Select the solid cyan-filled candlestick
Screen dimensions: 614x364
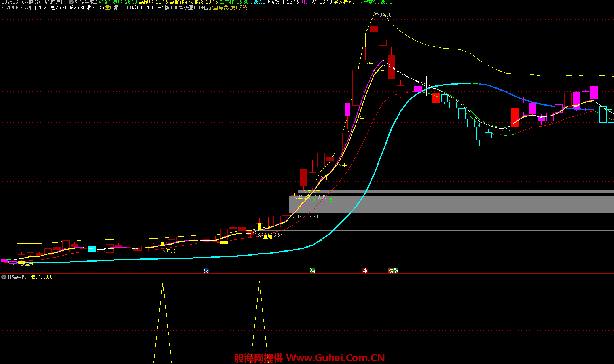[x=92, y=249]
